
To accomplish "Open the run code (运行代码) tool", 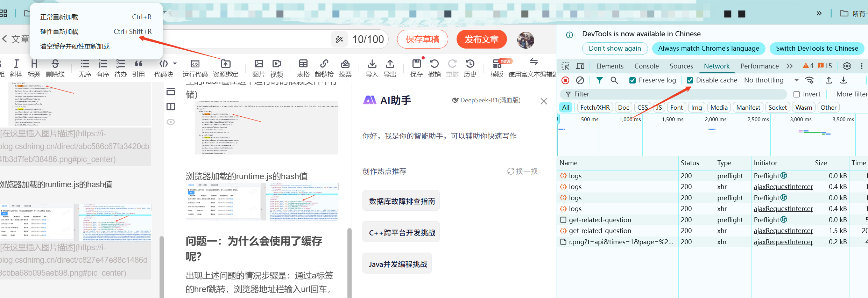I will click(195, 68).
